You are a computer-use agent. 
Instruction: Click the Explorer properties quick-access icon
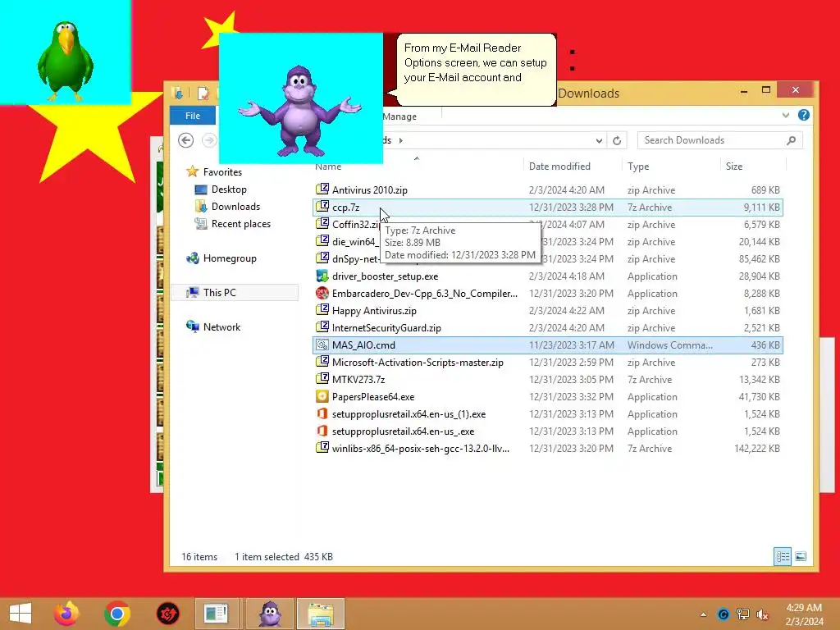[x=203, y=94]
